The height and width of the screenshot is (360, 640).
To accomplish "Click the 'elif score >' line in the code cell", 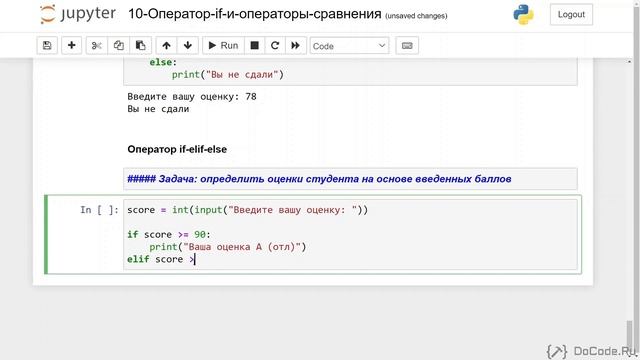I will tap(161, 259).
